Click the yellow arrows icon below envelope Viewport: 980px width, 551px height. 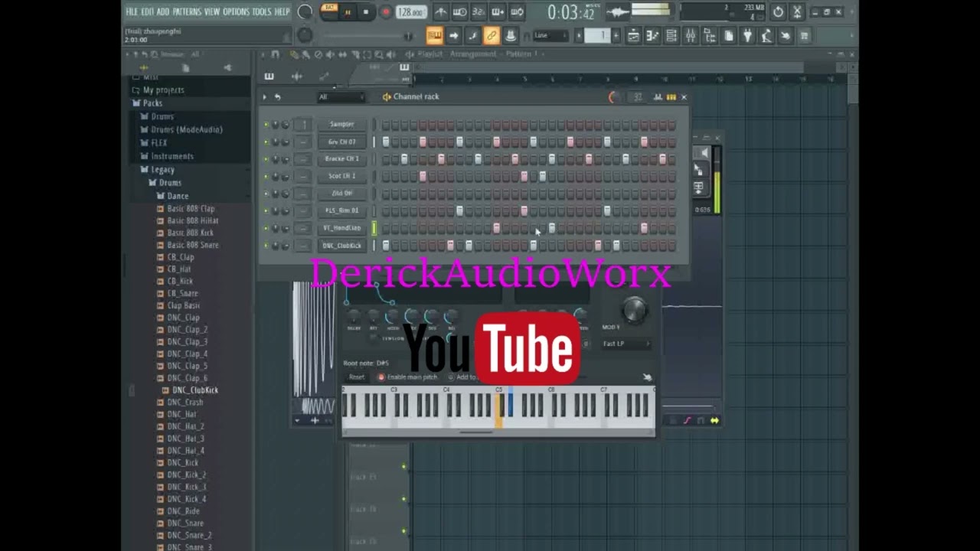point(714,420)
